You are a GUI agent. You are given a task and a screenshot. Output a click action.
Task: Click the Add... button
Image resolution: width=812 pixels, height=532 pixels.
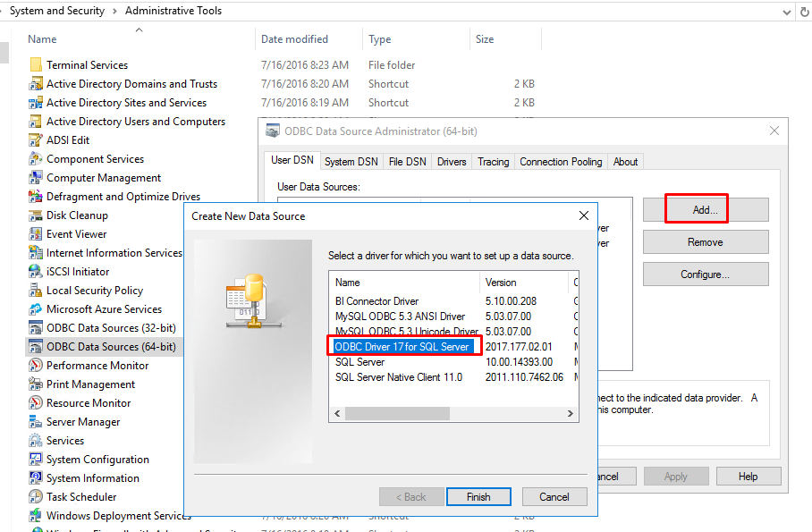(705, 210)
